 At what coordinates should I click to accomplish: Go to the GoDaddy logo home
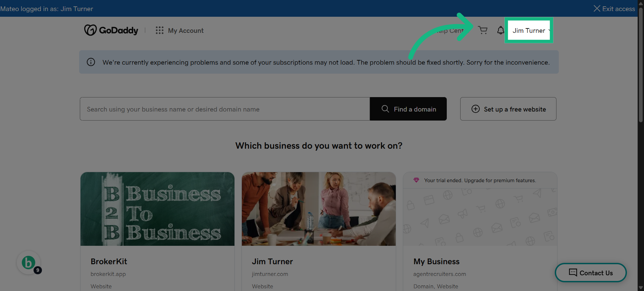tap(111, 30)
